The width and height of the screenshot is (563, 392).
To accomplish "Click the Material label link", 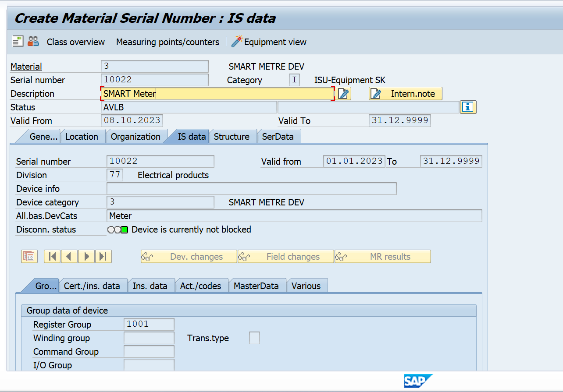I will (x=26, y=67).
